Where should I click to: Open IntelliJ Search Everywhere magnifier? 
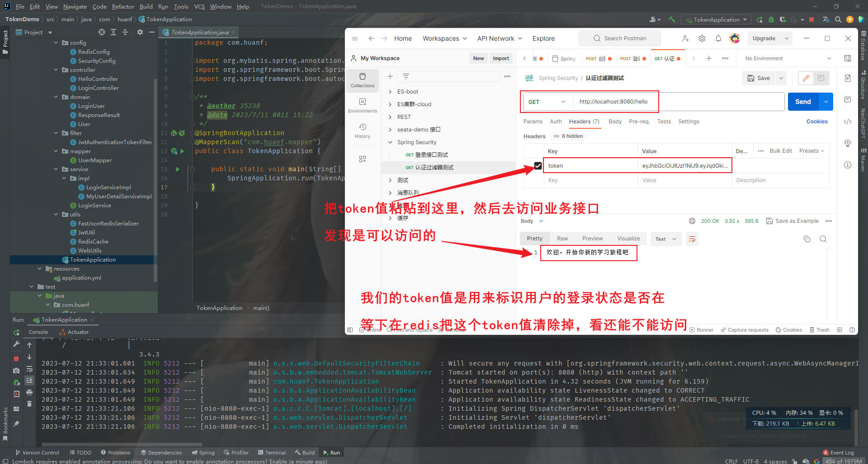pyautogui.click(x=838, y=19)
